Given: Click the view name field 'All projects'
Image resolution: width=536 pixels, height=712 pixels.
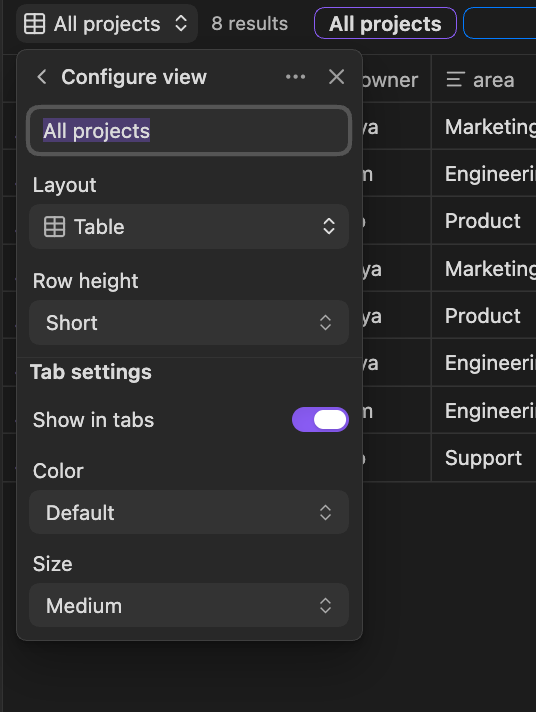Looking at the screenshot, I should (x=189, y=131).
